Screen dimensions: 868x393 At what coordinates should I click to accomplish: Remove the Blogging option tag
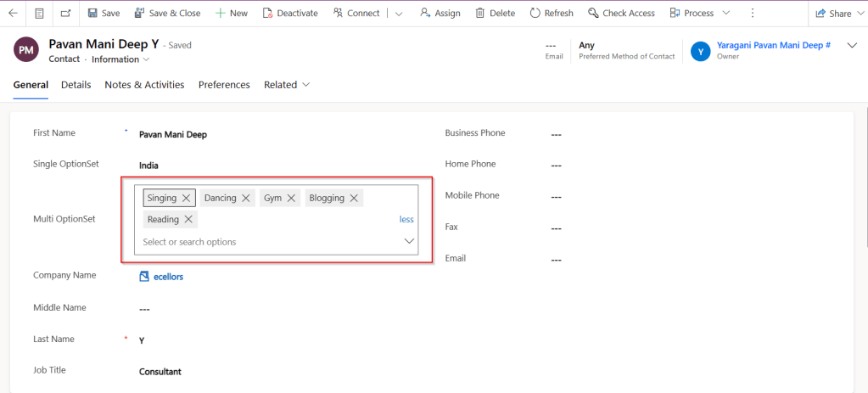point(354,198)
